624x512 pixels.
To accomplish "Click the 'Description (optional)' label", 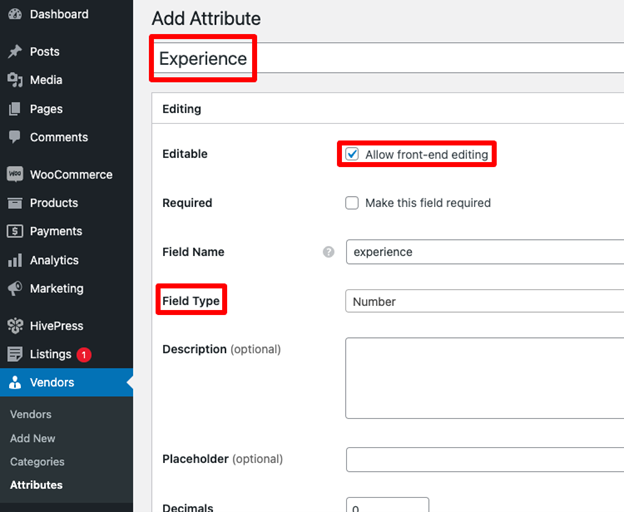I will coord(222,349).
